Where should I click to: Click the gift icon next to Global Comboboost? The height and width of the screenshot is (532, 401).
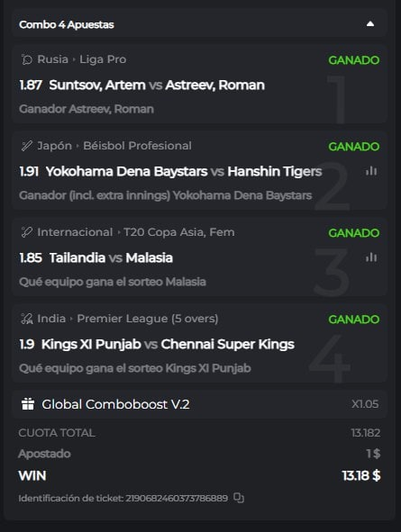28,404
